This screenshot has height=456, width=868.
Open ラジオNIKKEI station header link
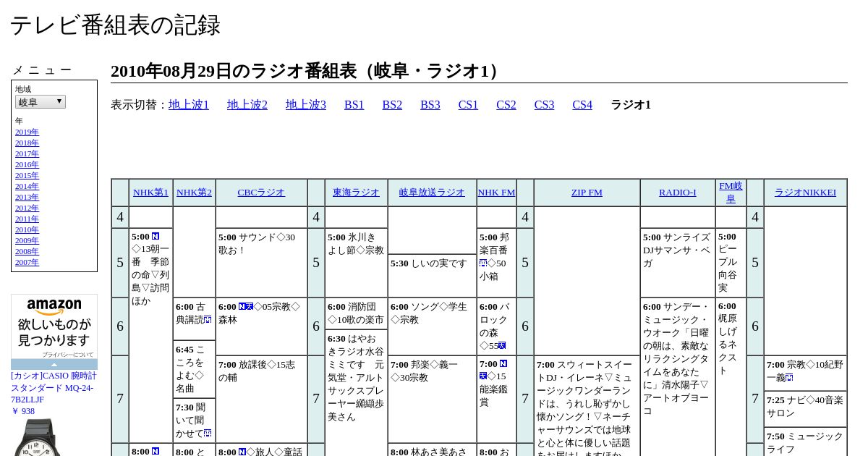(805, 193)
